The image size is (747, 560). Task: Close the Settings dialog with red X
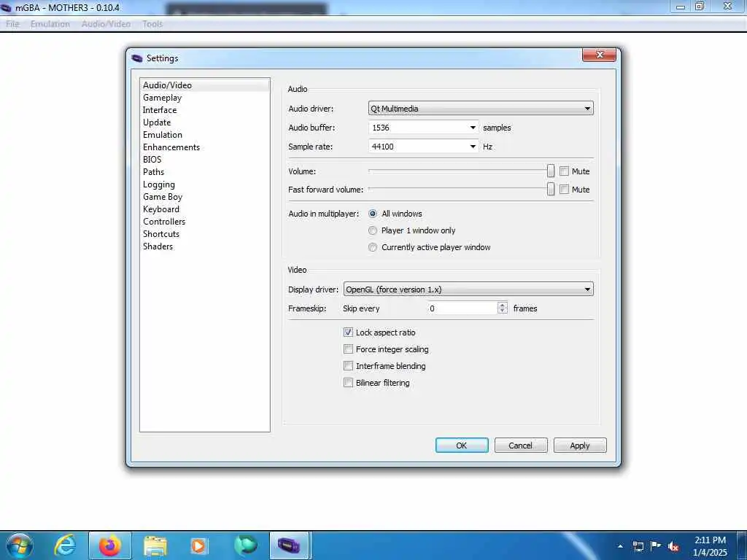[600, 55]
